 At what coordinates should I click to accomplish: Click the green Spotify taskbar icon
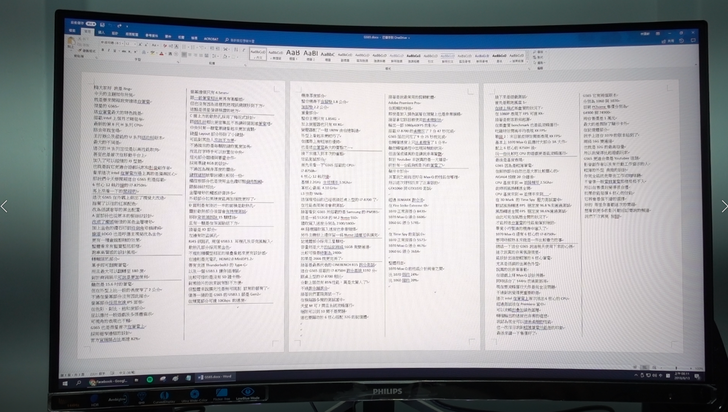(x=150, y=379)
